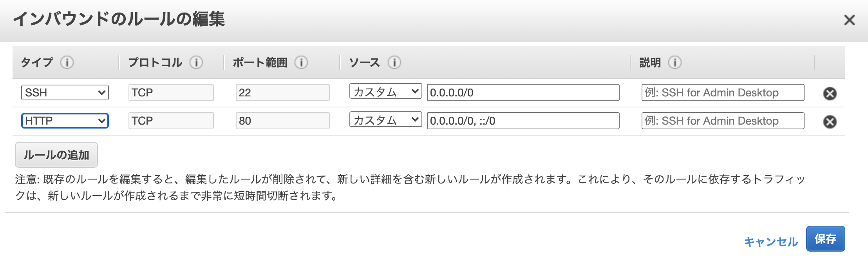Screen dimensions: 868x261
Task: Open the HTTP type dropdown
Action: click(x=65, y=121)
